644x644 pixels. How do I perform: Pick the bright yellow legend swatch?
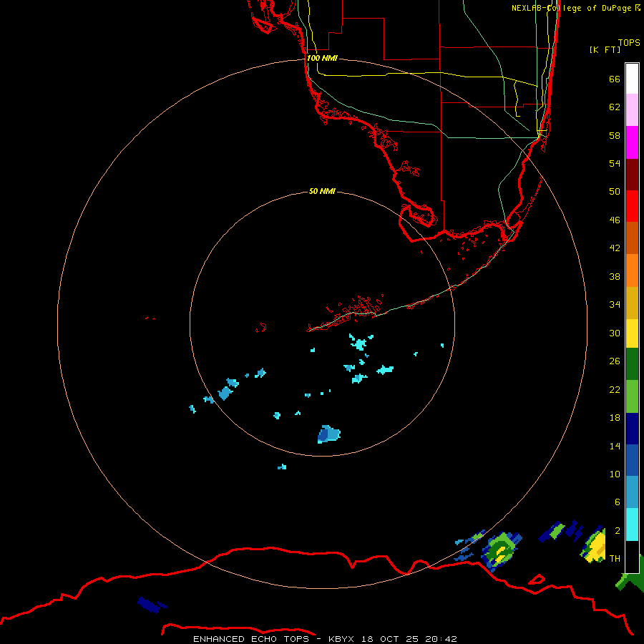coord(632,333)
